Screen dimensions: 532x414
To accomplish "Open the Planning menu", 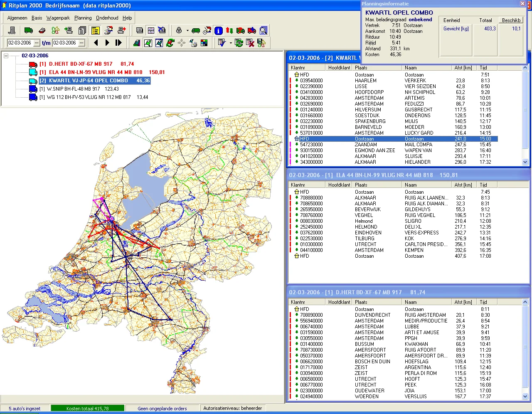I will [x=83, y=18].
